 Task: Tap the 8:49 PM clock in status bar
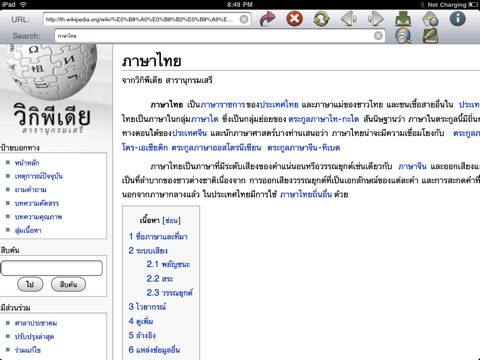(x=240, y=4)
